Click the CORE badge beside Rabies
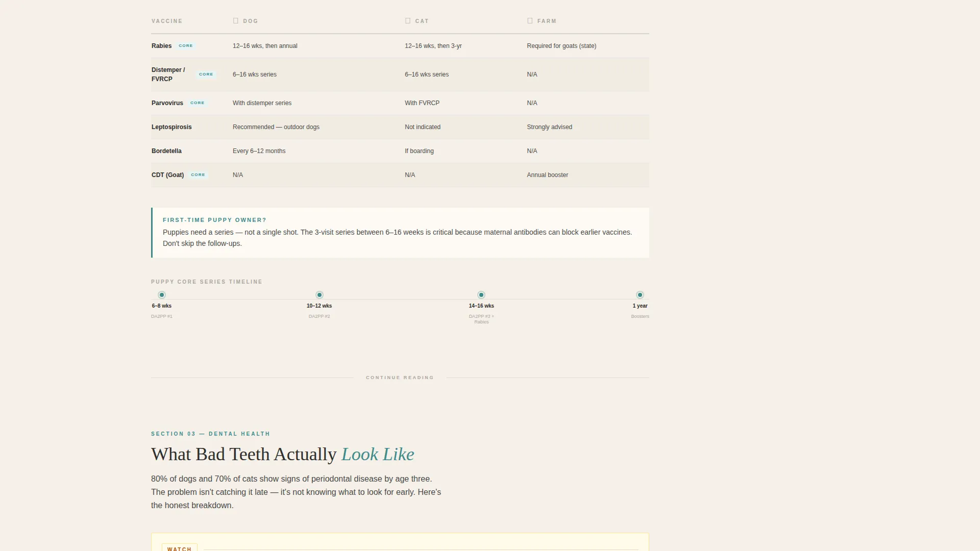This screenshot has height=551, width=980. (186, 46)
